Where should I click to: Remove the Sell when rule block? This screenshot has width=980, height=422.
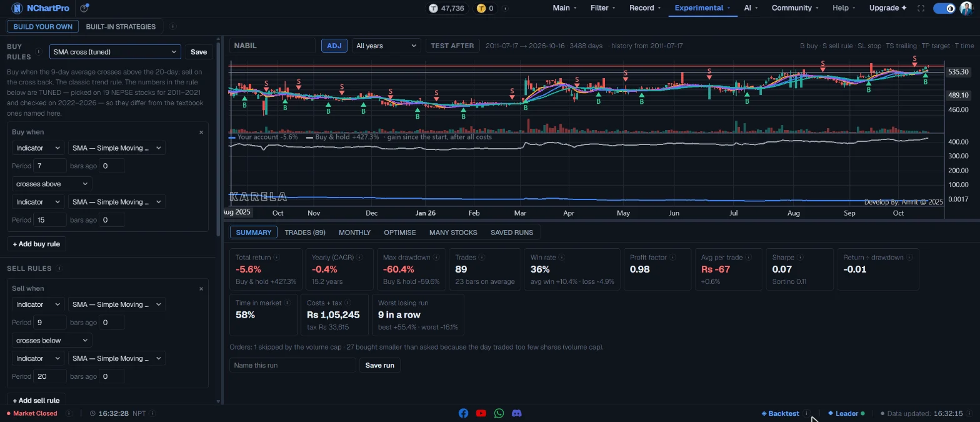[x=201, y=288]
